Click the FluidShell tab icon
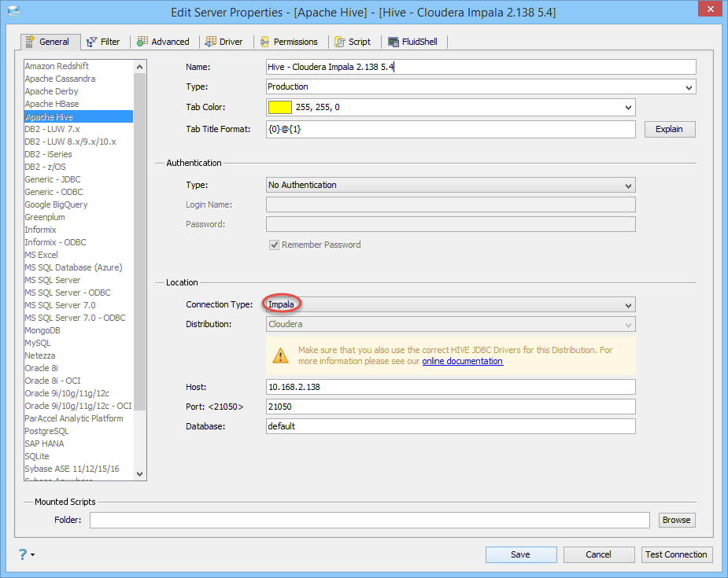 coord(394,42)
